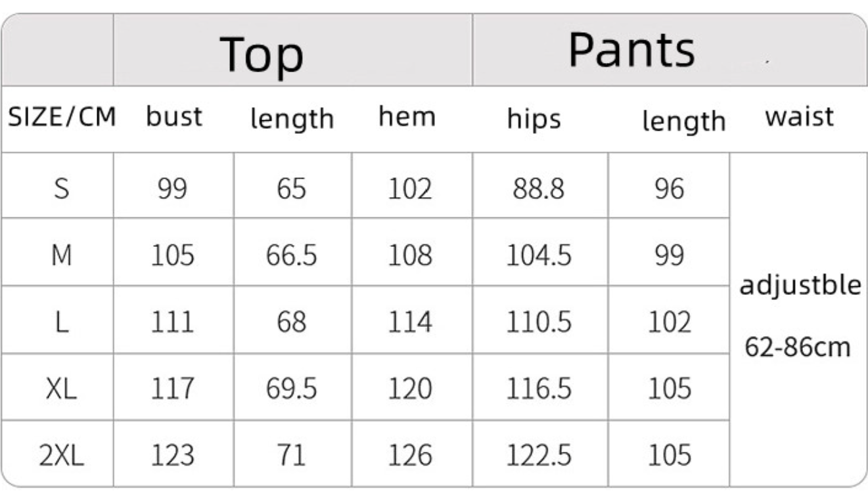
Task: Select hem value 126 for 2XL
Action: pyautogui.click(x=409, y=455)
